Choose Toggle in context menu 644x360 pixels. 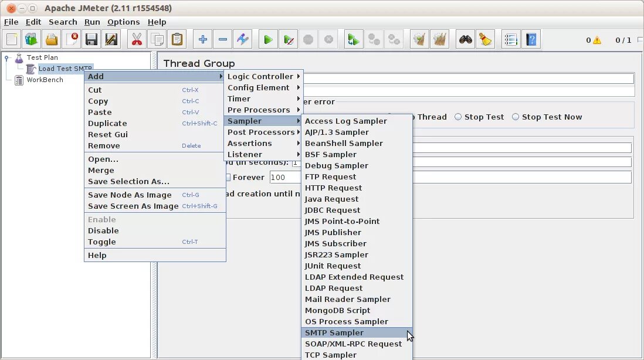pyautogui.click(x=155, y=242)
